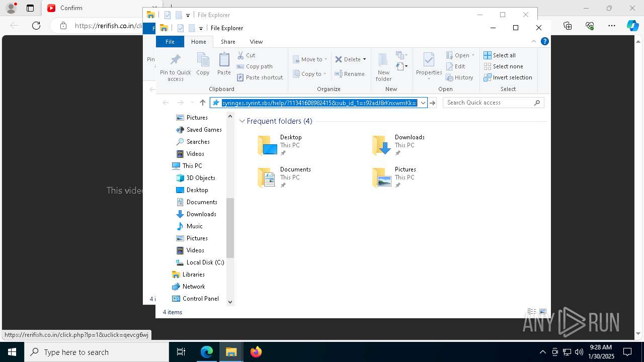The width and height of the screenshot is (644, 362).
Task: Switch to large icons view layout
Action: [543, 312]
